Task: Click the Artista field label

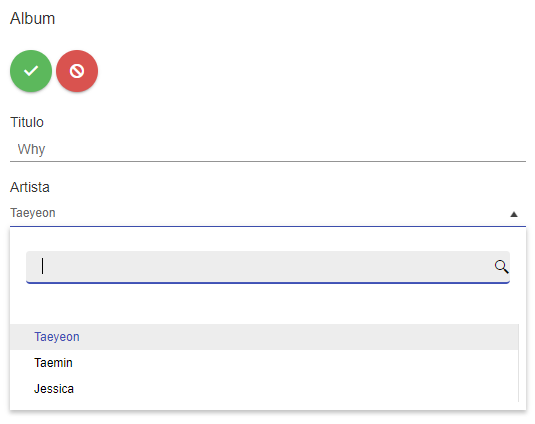Action: point(30,187)
